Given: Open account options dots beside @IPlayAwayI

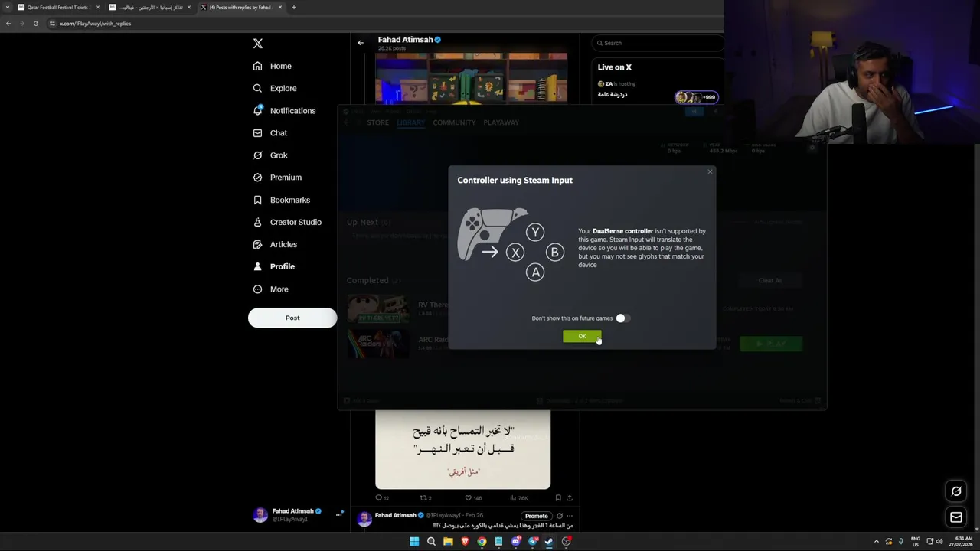Looking at the screenshot, I should (x=338, y=515).
